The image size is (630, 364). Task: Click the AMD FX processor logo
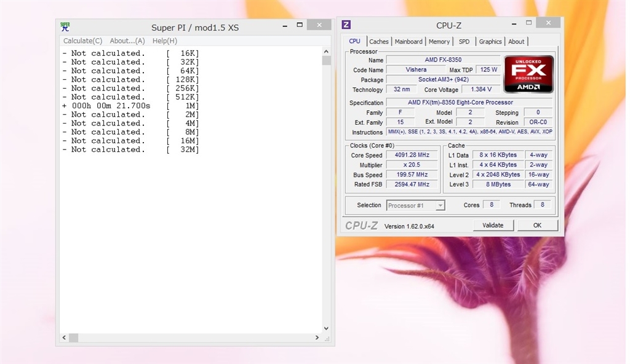click(x=528, y=74)
